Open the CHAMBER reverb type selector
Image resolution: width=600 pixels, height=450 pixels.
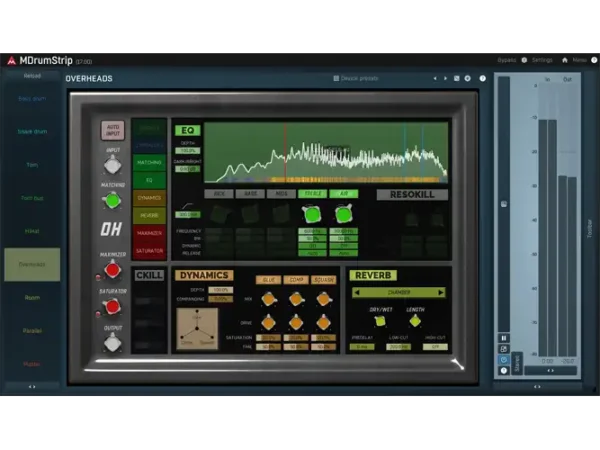[399, 292]
